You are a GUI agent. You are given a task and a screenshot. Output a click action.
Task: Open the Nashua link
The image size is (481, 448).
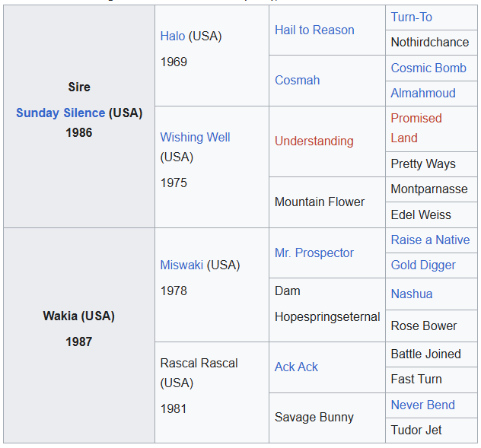pyautogui.click(x=412, y=294)
